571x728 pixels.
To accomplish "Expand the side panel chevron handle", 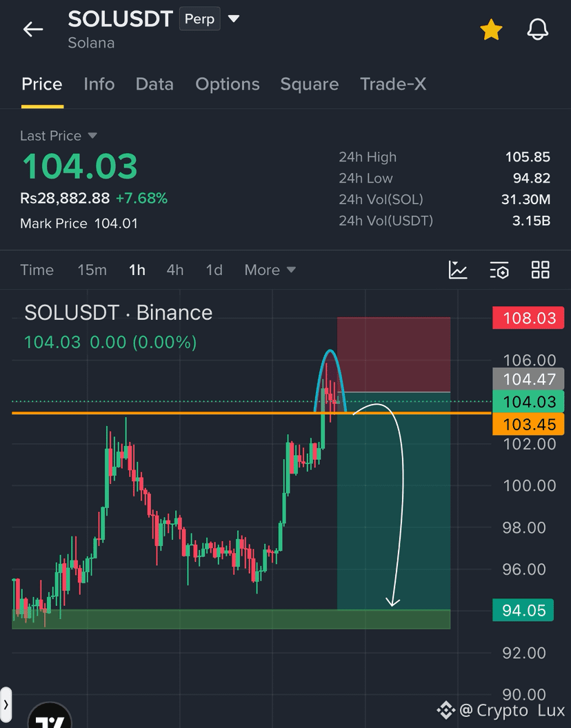I will [6, 705].
